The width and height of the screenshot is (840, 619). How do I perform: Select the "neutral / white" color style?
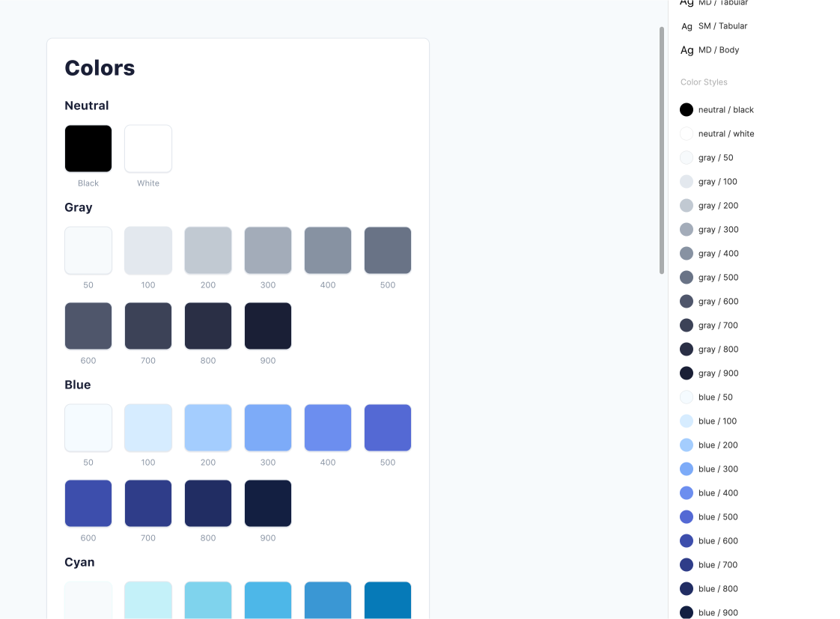(717, 133)
